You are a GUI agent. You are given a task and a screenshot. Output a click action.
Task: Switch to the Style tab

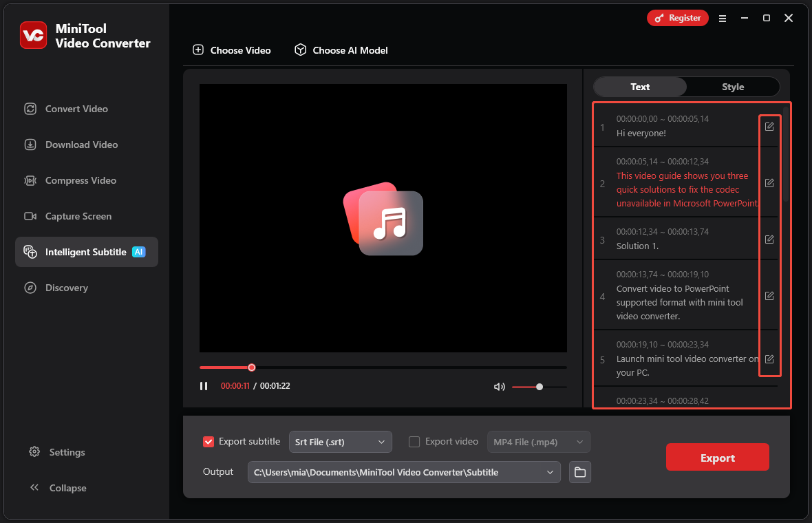click(733, 87)
